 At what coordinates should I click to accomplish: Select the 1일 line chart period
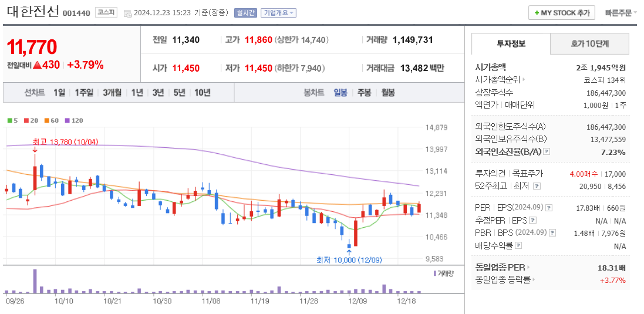[x=59, y=93]
